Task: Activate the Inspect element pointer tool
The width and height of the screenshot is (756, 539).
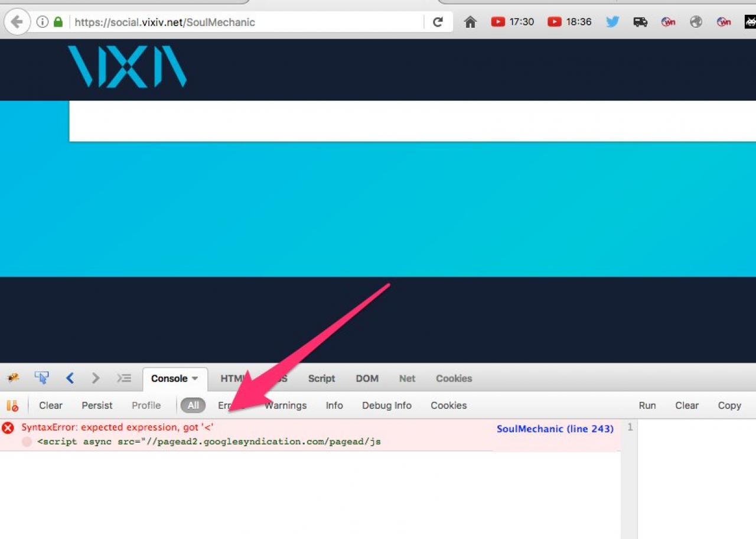Action: pyautogui.click(x=41, y=378)
